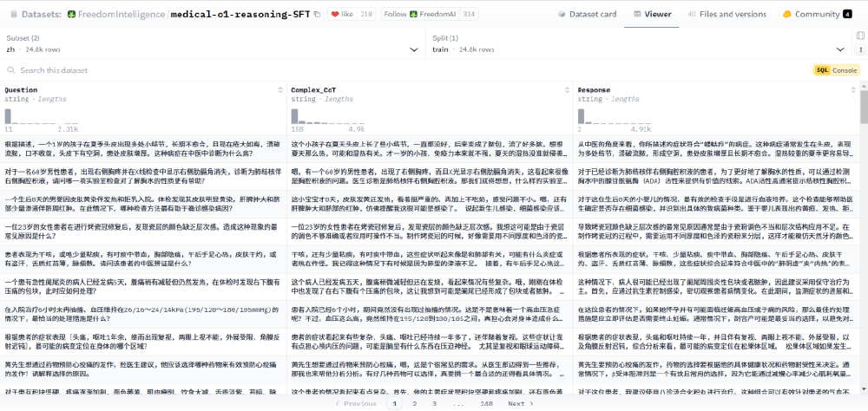Image resolution: width=868 pixels, height=411 pixels.
Task: Click the Question column header label
Action: [x=21, y=90]
